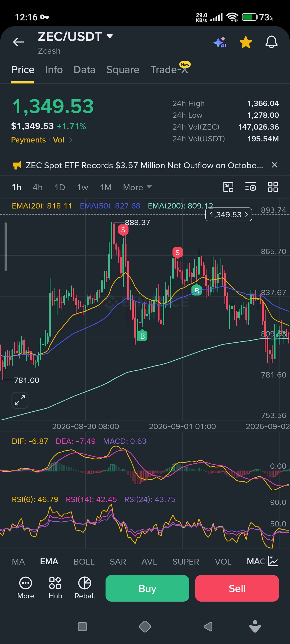Screen dimensions: 290x644
Task: Open the grid layout icon
Action: click(273, 187)
